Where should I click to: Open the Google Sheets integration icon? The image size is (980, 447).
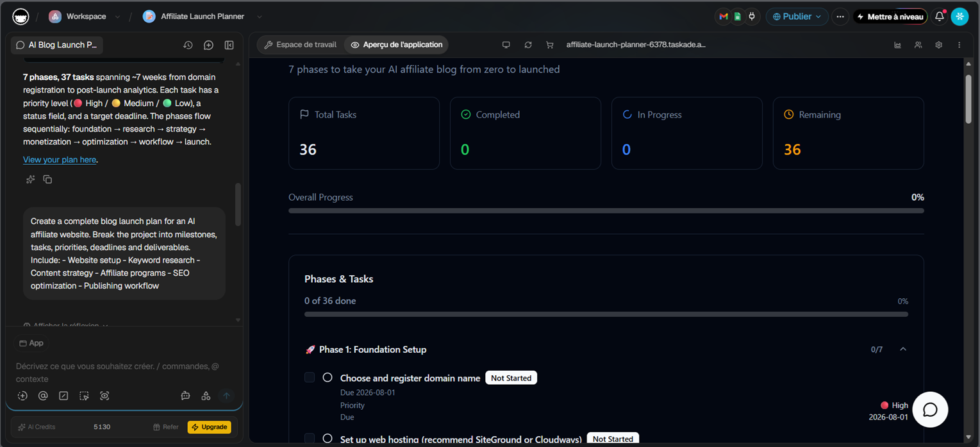(x=738, y=17)
